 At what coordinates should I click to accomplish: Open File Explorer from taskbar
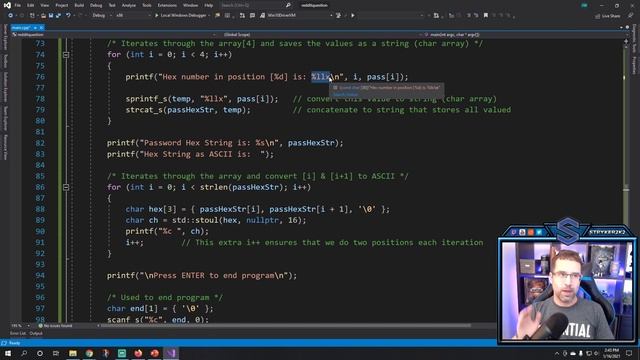(x=73, y=353)
